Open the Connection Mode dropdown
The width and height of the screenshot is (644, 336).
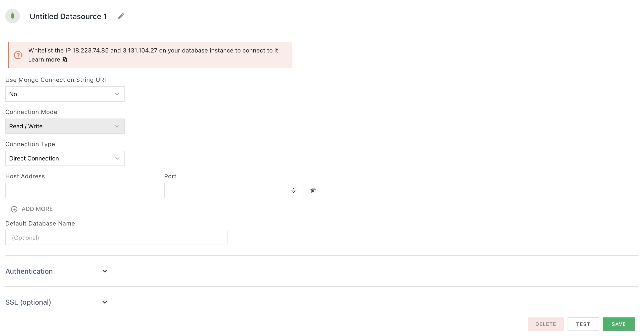pos(65,126)
